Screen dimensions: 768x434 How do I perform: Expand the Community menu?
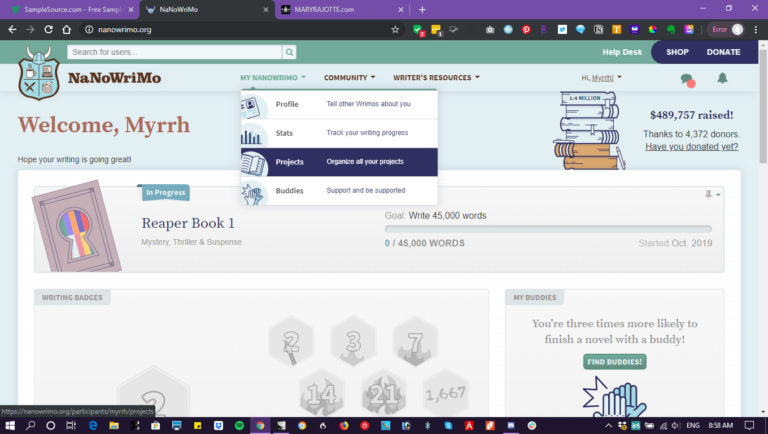(x=349, y=77)
